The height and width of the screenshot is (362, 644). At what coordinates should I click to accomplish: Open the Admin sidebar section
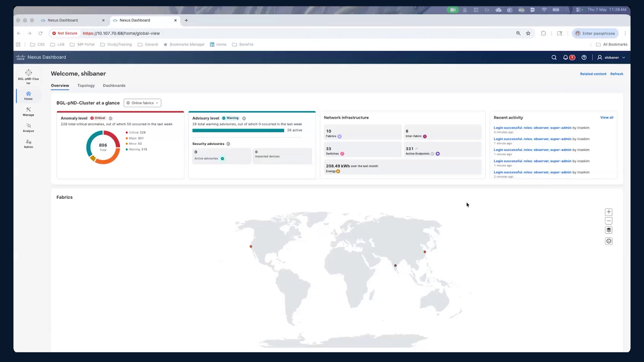pyautogui.click(x=29, y=144)
